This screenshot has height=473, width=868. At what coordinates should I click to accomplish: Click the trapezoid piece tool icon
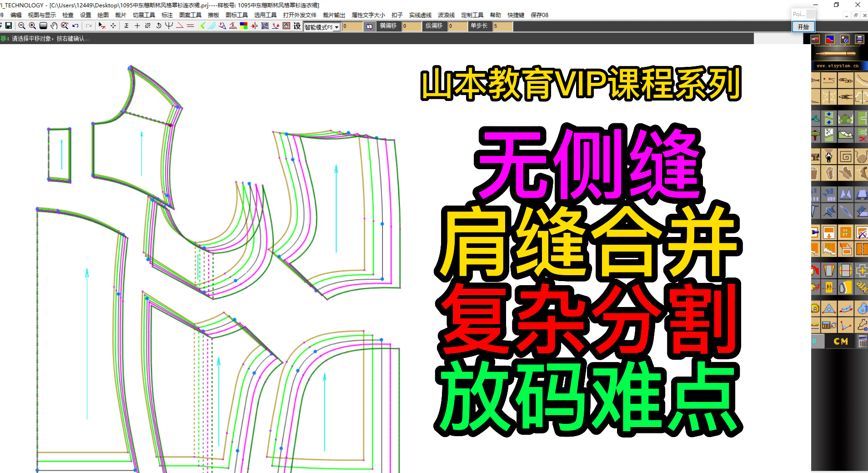pos(829,270)
